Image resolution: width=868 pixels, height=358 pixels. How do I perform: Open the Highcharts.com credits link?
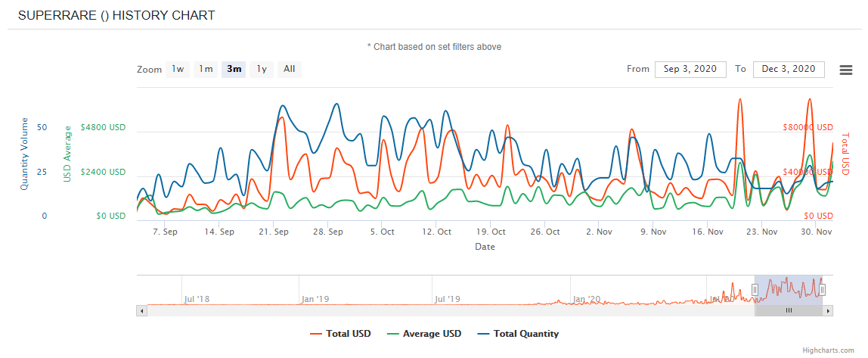(x=828, y=350)
